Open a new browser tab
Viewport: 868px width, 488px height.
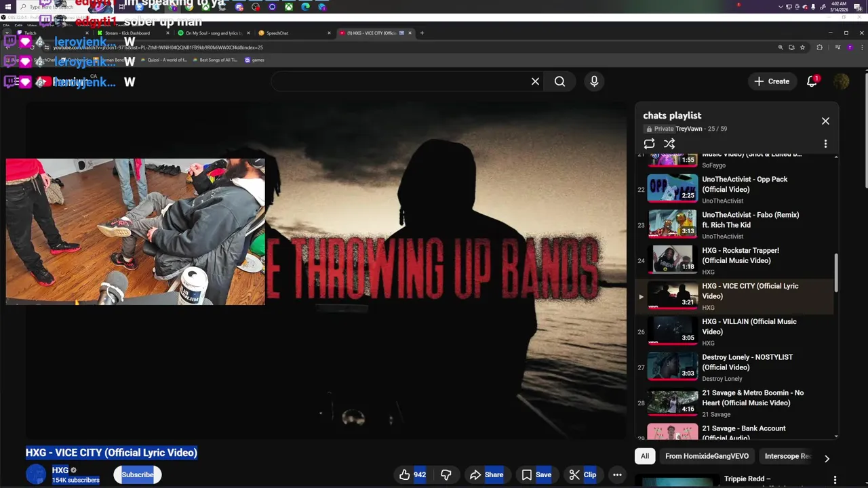coord(422,33)
